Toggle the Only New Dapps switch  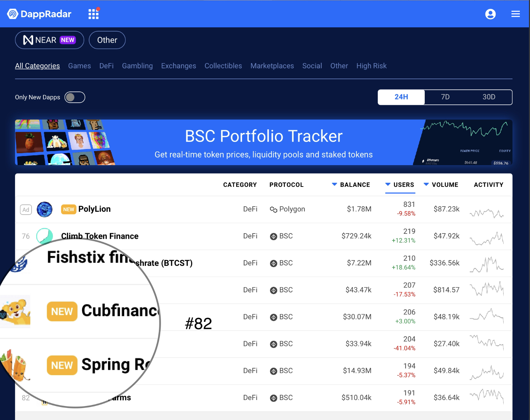pos(75,97)
